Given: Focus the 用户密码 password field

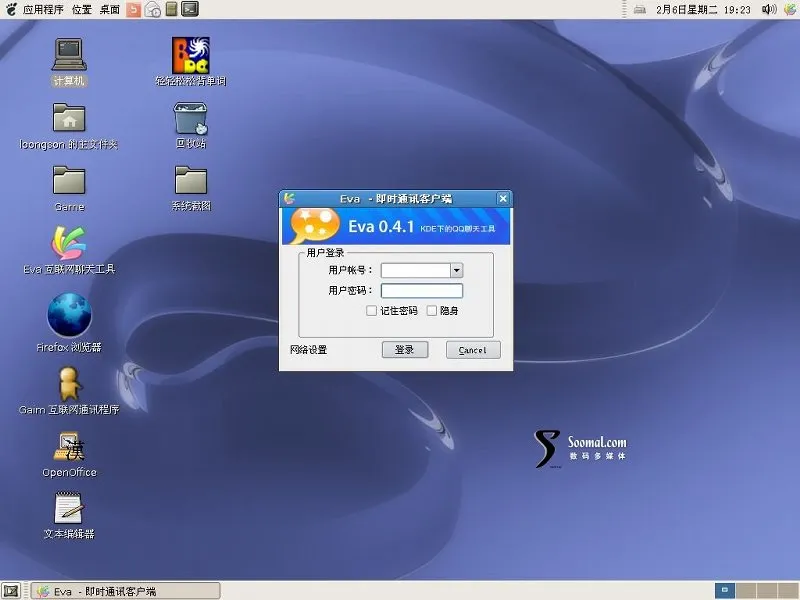Looking at the screenshot, I should [422, 291].
